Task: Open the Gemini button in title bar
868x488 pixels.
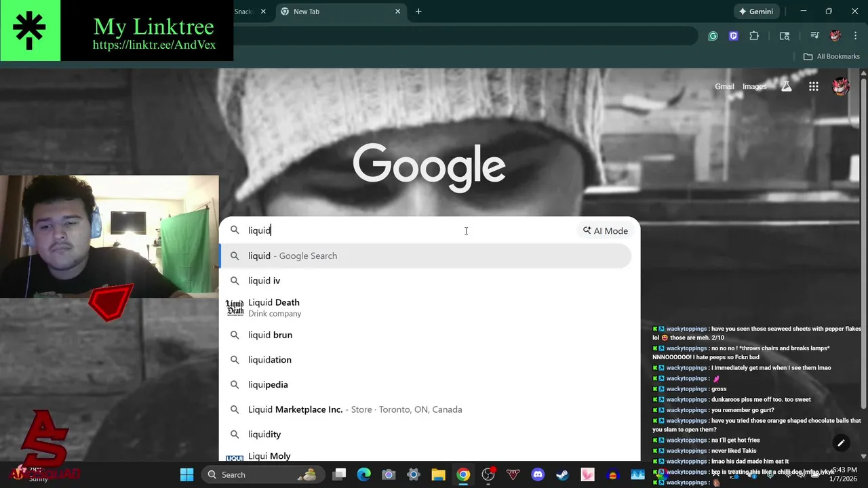Action: 757,12
